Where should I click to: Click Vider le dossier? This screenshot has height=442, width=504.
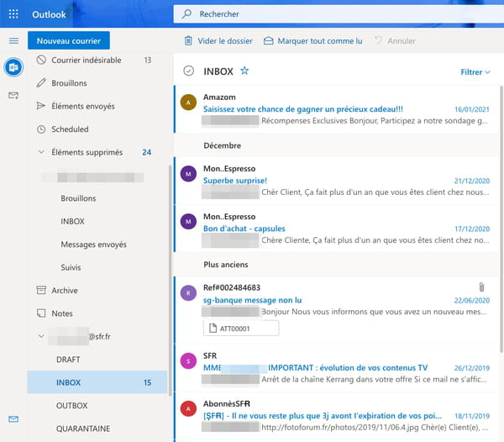coord(218,41)
